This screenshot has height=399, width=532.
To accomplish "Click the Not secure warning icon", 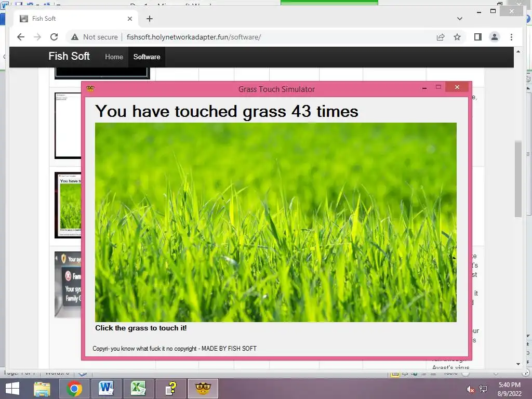I will coord(75,37).
